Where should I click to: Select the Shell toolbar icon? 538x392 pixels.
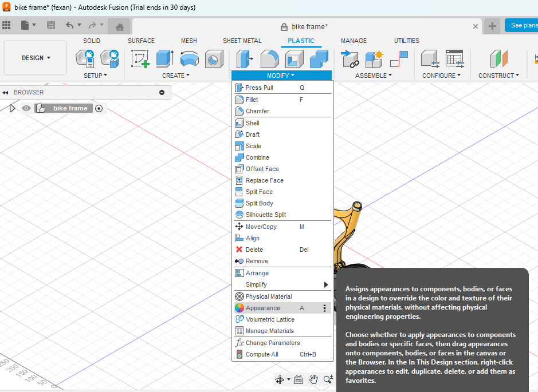294,58
